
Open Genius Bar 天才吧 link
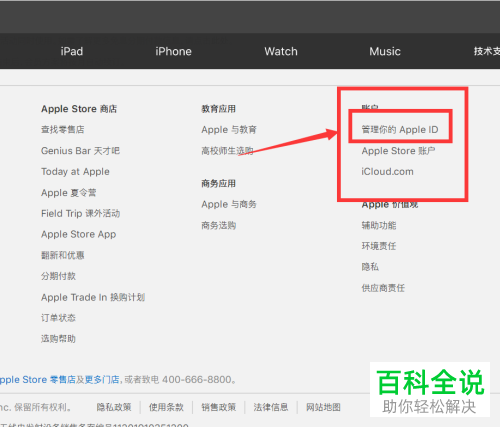tap(80, 151)
